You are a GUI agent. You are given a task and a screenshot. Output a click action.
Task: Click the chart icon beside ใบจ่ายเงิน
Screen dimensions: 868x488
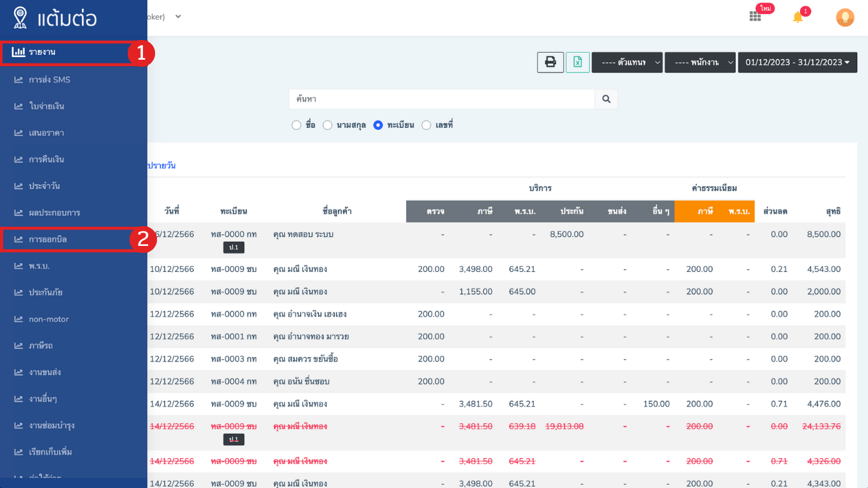pos(18,106)
